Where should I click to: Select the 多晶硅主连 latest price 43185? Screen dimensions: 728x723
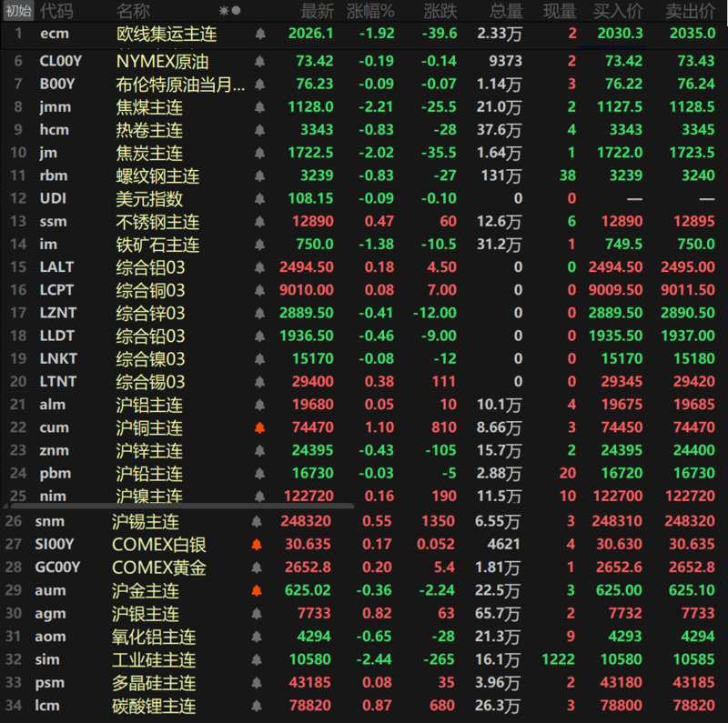311,682
